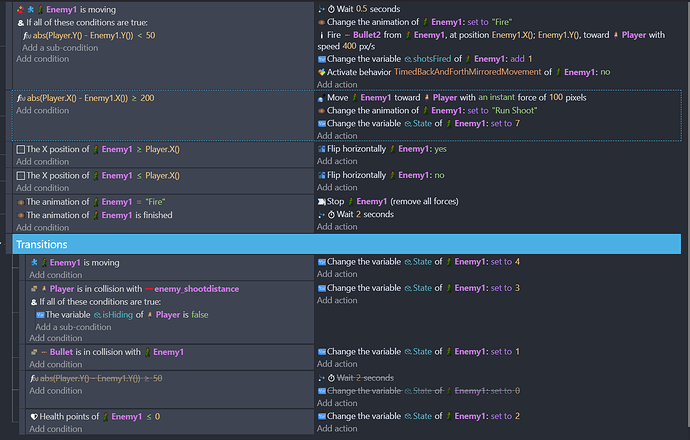Click "Add a sub-condition" under the isHiding variable

tap(78, 327)
